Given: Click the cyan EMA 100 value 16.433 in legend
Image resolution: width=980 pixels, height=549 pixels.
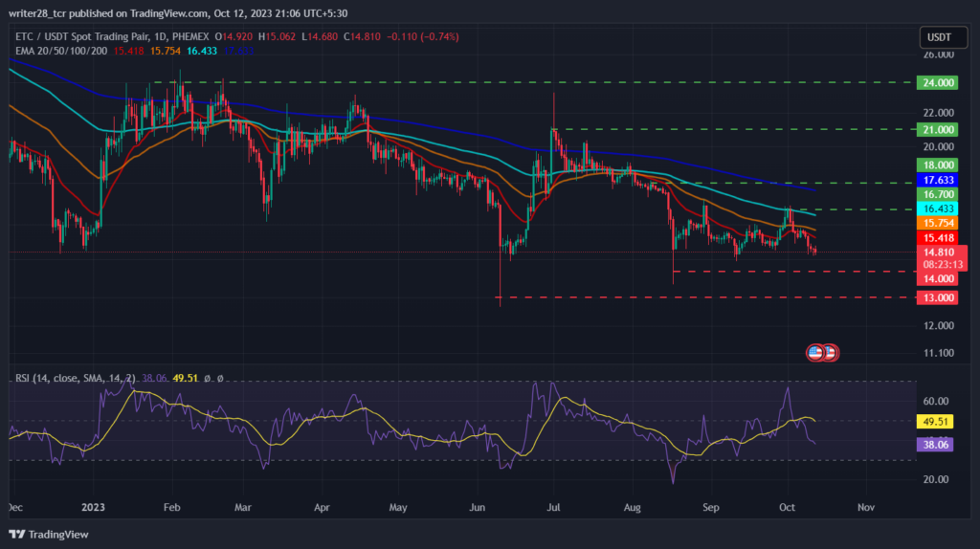Looking at the screenshot, I should [202, 52].
